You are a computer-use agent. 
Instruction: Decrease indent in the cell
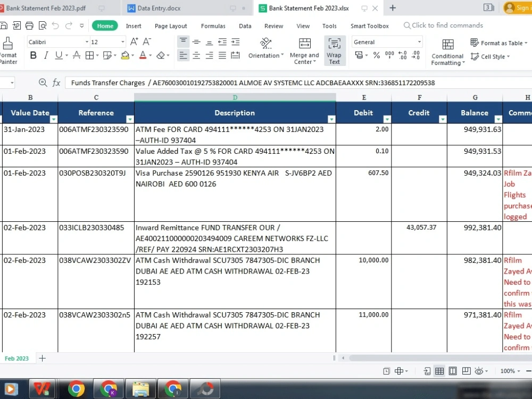222,42
